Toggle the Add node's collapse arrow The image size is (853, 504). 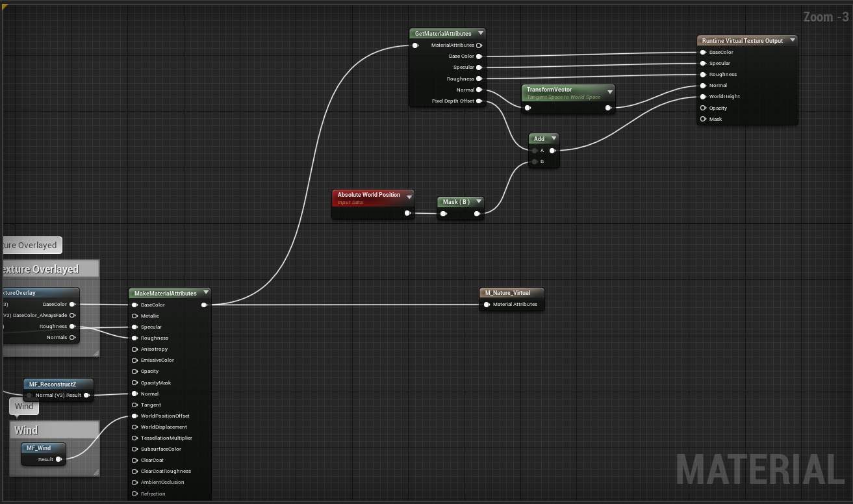point(554,138)
